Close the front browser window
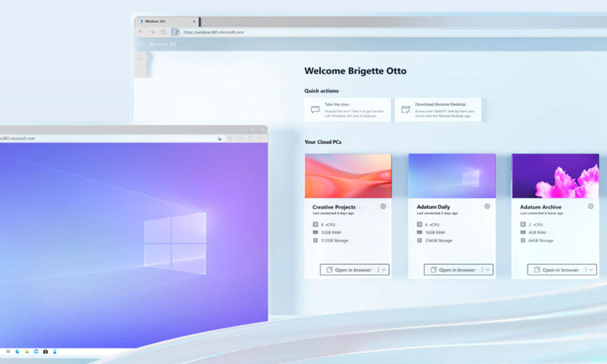Viewport: 607px width, 364px height. [x=262, y=129]
